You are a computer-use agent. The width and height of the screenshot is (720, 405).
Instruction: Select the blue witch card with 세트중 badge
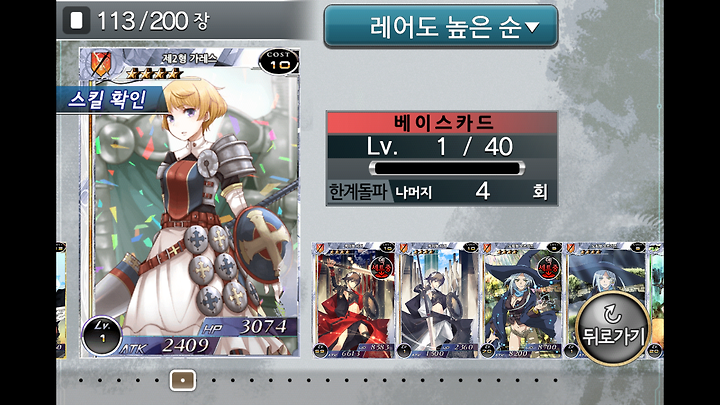[521, 300]
